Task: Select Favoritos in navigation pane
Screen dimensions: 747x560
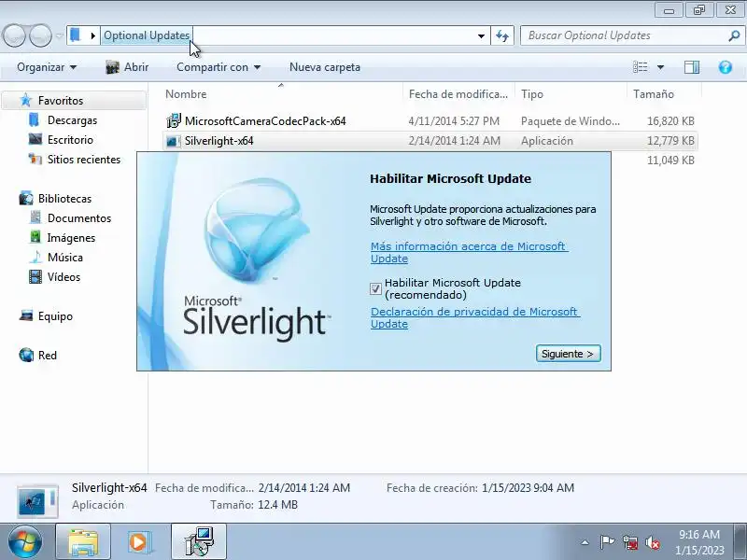Action: point(61,101)
